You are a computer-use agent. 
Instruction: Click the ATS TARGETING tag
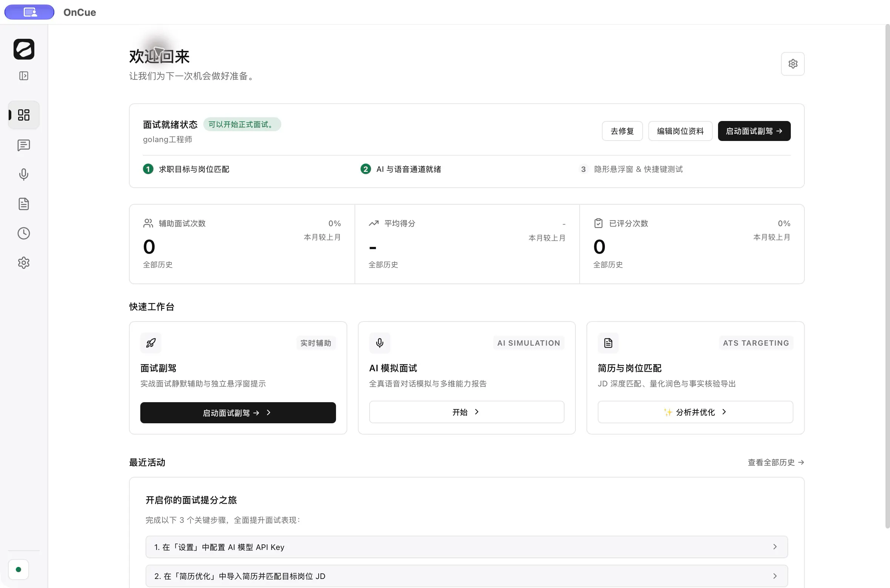(x=756, y=343)
